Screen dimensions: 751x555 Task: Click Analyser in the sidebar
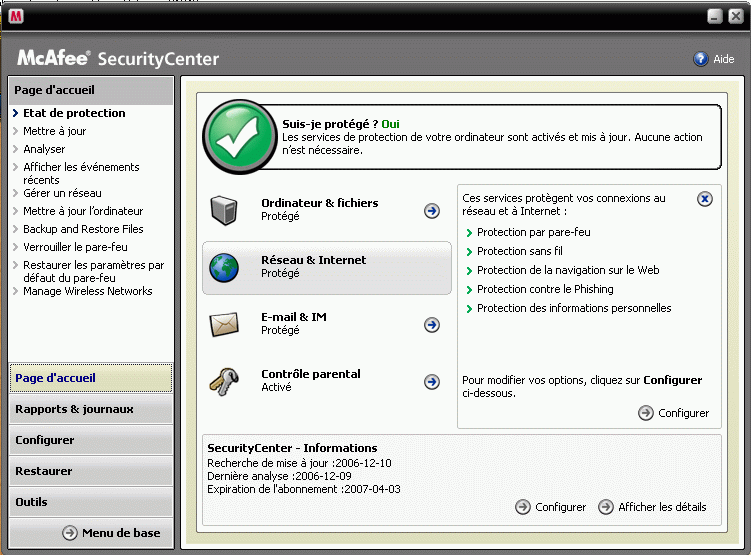coord(44,149)
